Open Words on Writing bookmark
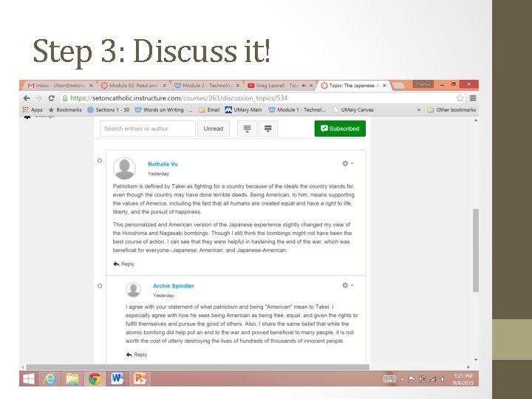 point(163,109)
